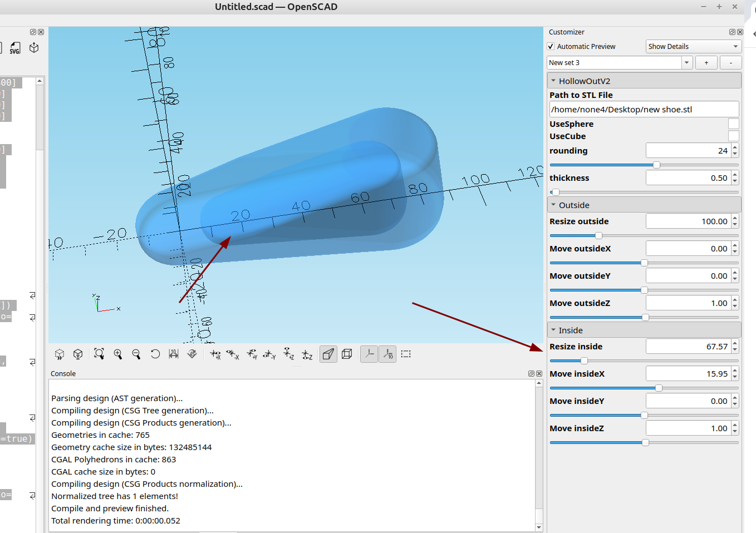Set view to -Y direction
This screenshot has height=533, width=756.
click(270, 354)
